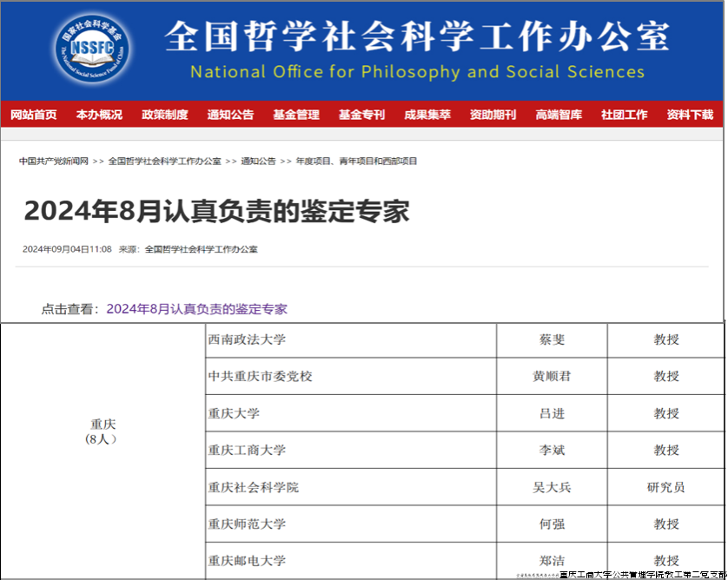The width and height of the screenshot is (728, 580).
Task: Open the 网站首页 menu item
Action: (x=33, y=115)
